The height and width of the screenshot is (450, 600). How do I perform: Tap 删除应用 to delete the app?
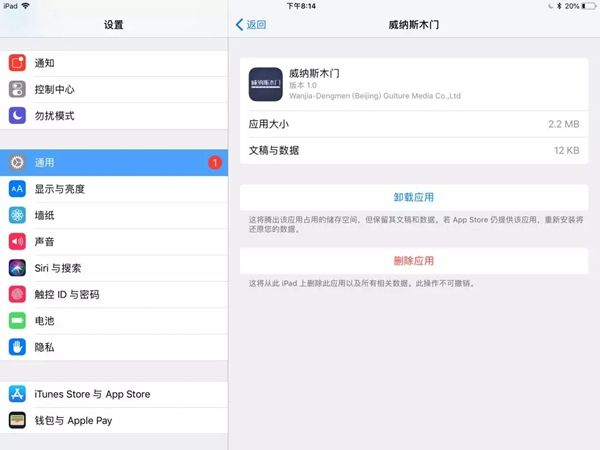414,261
